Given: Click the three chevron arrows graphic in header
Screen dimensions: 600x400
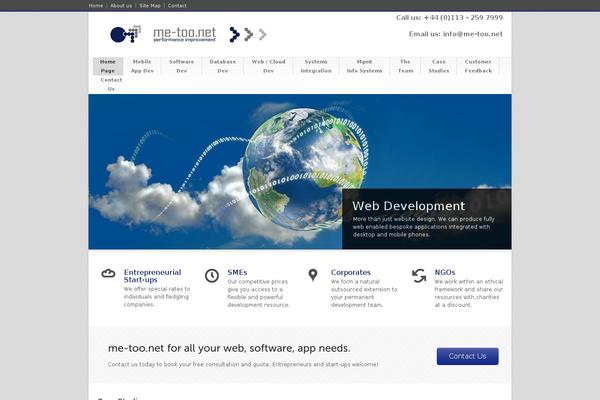Looking at the screenshot, I should pos(248,34).
